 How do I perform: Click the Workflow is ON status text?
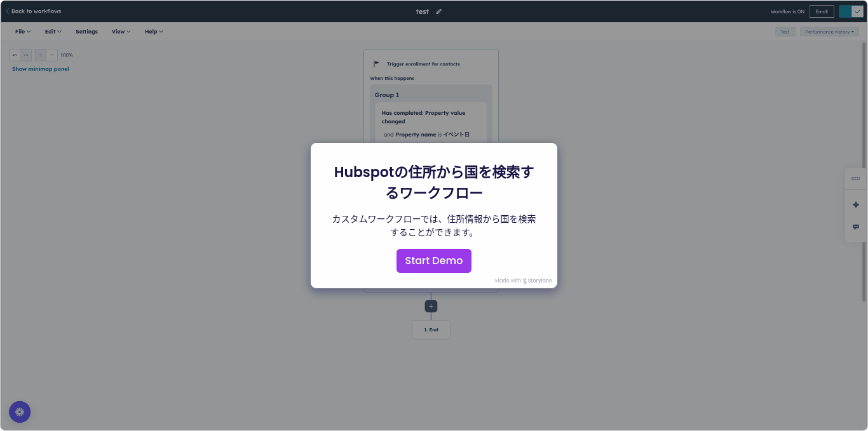(x=787, y=11)
